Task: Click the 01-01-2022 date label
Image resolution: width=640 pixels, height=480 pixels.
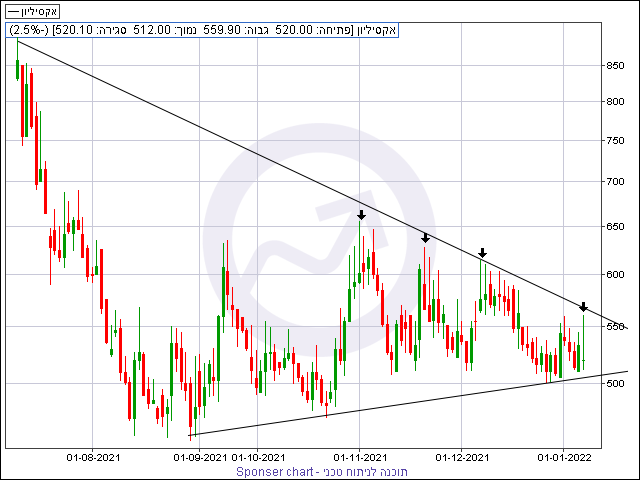Action: click(564, 458)
